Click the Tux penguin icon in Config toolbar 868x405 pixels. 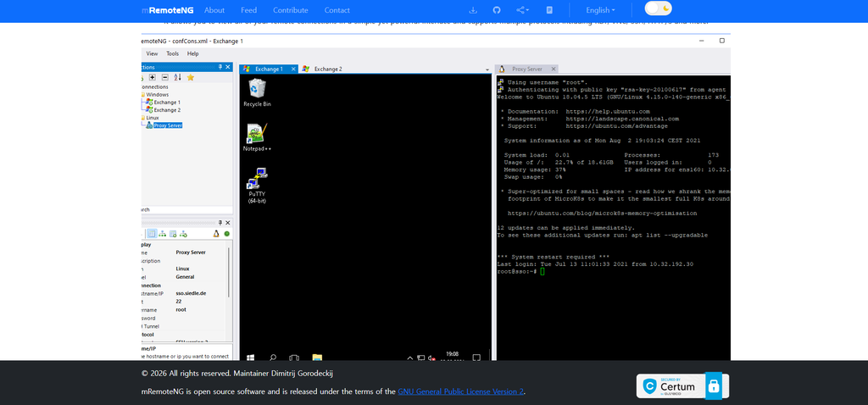(216, 234)
